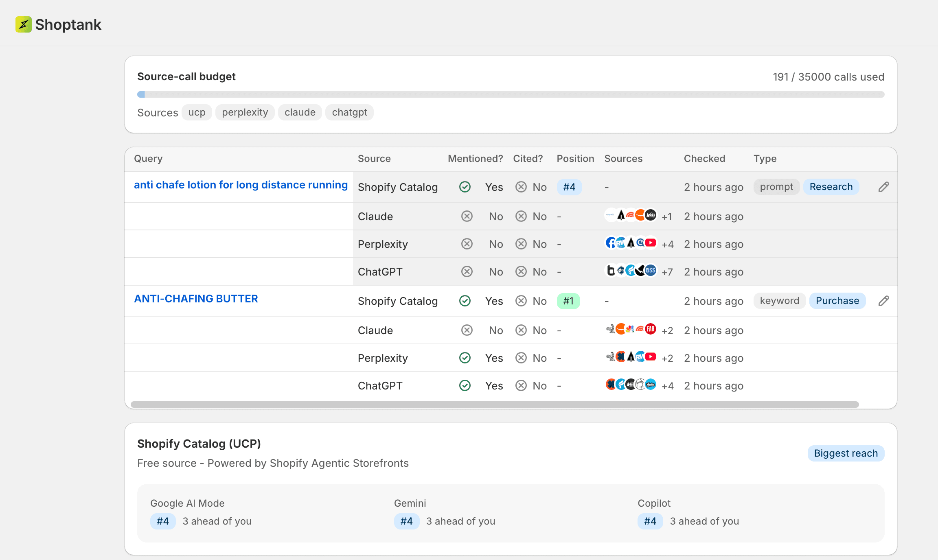Screen dimensions: 938x560
Task: Select the chatgpt source chip
Action: [350, 112]
